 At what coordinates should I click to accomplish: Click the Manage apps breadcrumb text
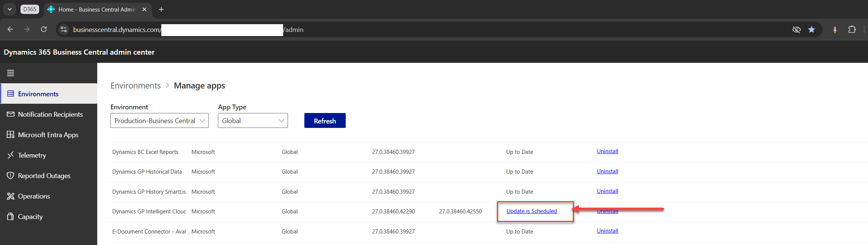tap(199, 86)
